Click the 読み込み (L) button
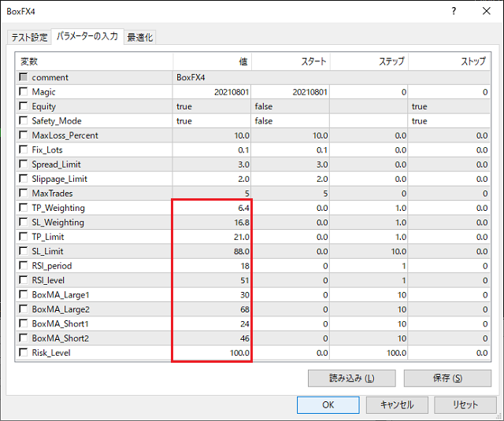504x421 pixels. coord(352,378)
